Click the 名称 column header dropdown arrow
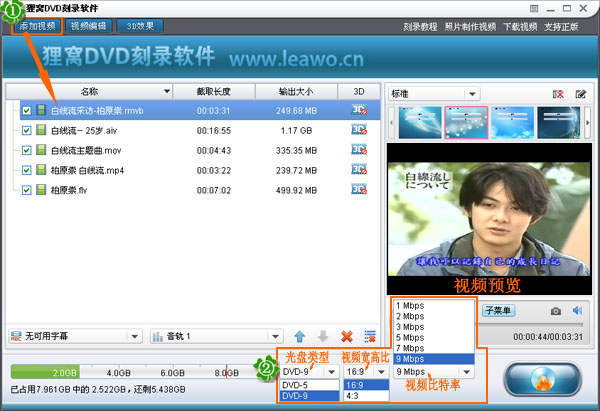Screen dimensions: 600x411 click(x=167, y=91)
